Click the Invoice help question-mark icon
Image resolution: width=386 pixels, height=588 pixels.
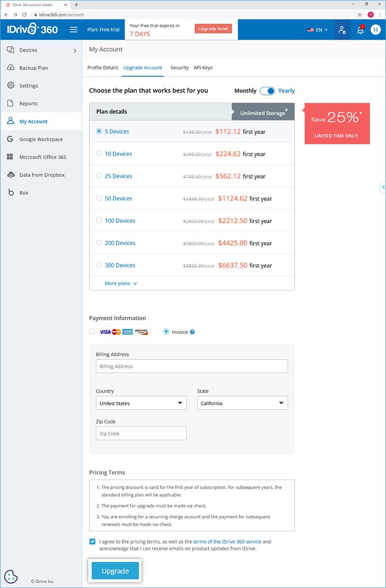coord(192,332)
